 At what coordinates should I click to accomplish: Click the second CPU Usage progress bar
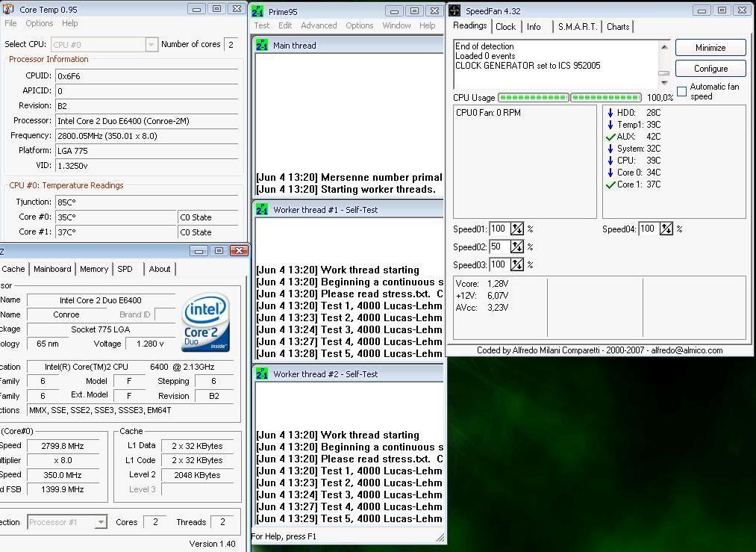pos(605,98)
